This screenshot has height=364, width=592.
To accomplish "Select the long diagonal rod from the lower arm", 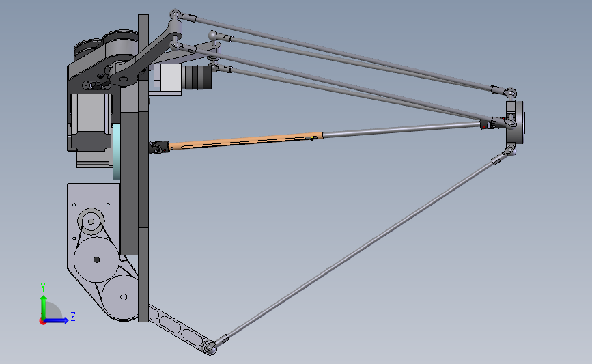I will [x=363, y=248].
